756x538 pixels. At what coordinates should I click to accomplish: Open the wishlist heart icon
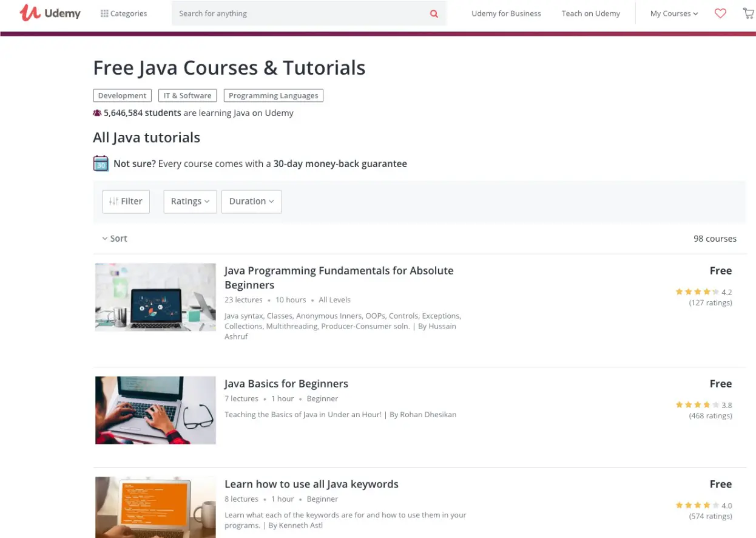tap(720, 13)
